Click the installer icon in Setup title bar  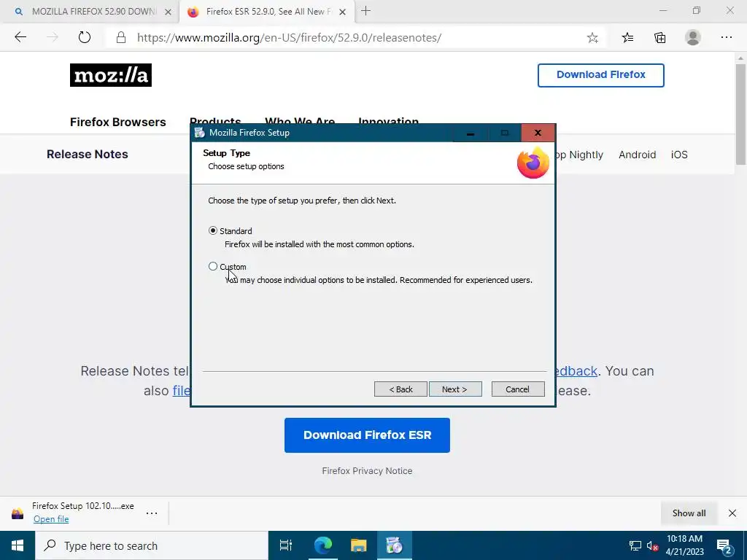tap(200, 133)
